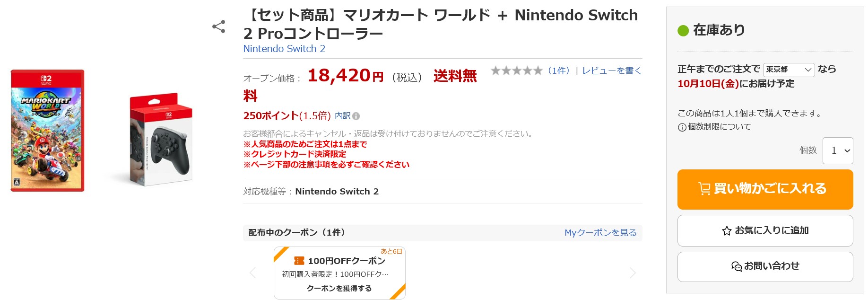This screenshot has height=300, width=868.
Task: Open the (1件) review count link
Action: (558, 71)
